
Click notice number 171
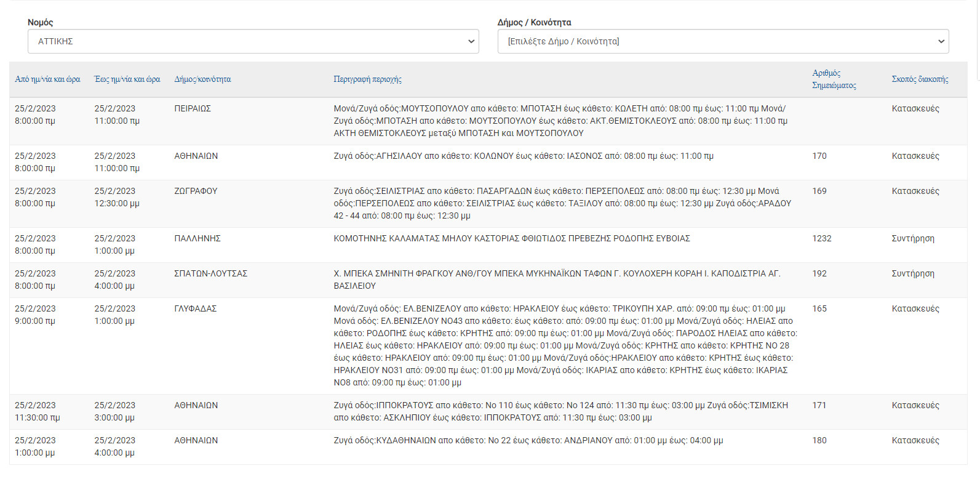[819, 405]
